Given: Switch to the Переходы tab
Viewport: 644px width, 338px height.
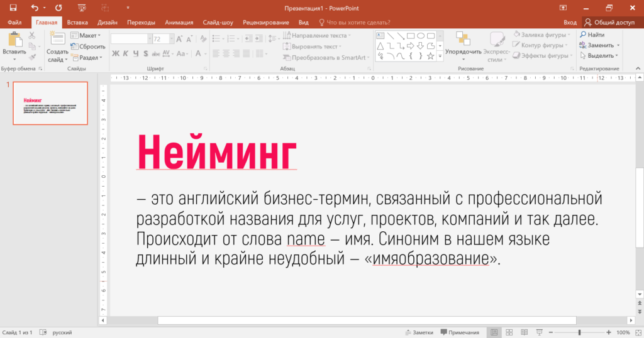Looking at the screenshot, I should pos(141,22).
